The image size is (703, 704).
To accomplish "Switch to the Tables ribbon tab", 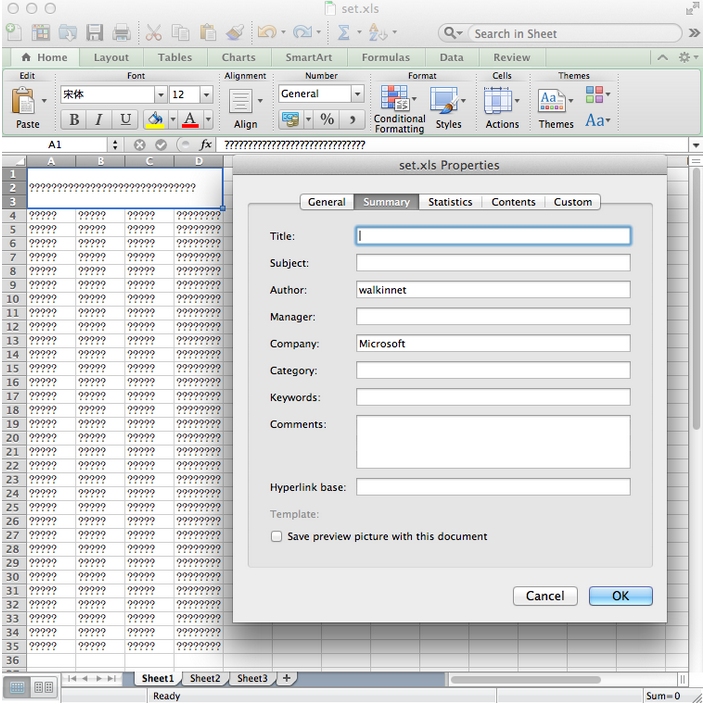I will coord(175,57).
